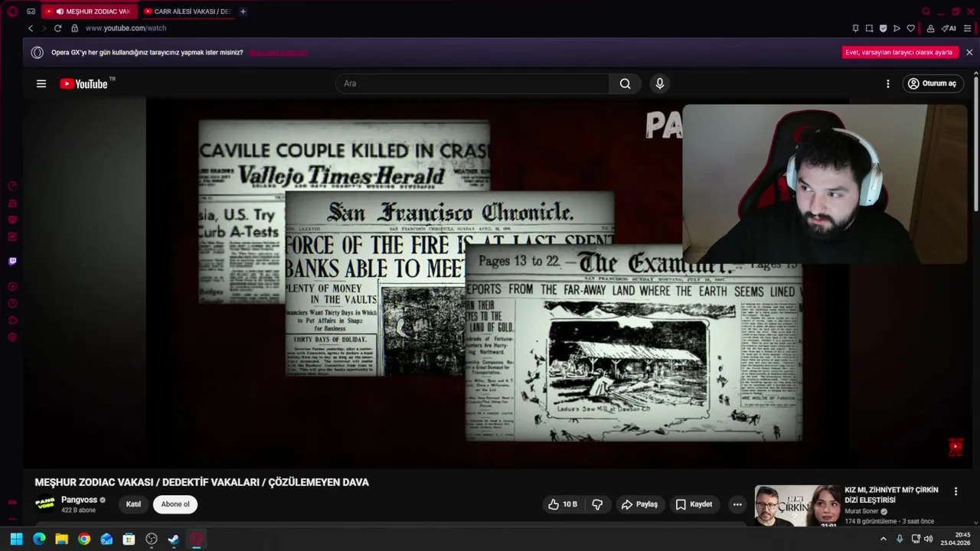Open Steam from the taskbar
The width and height of the screenshot is (980, 551).
(x=174, y=539)
